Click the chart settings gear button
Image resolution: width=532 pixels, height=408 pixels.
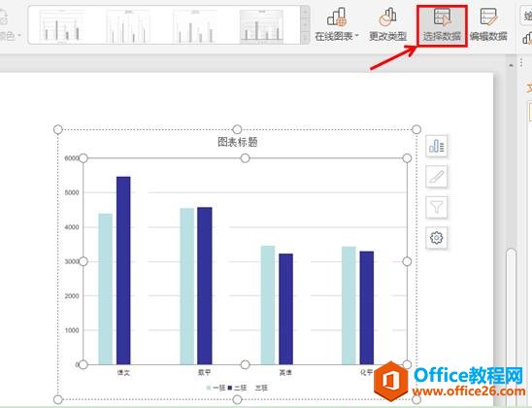(x=436, y=238)
